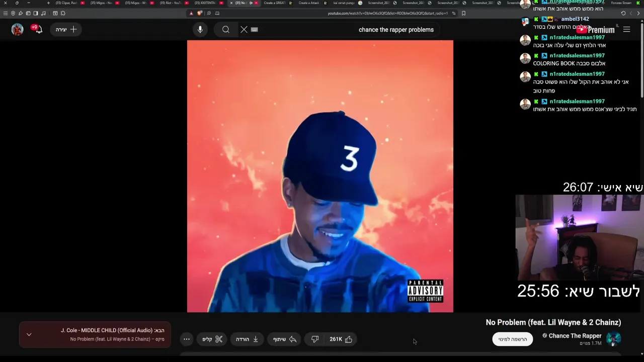Open the three-dot more actions menu

[x=187, y=339]
